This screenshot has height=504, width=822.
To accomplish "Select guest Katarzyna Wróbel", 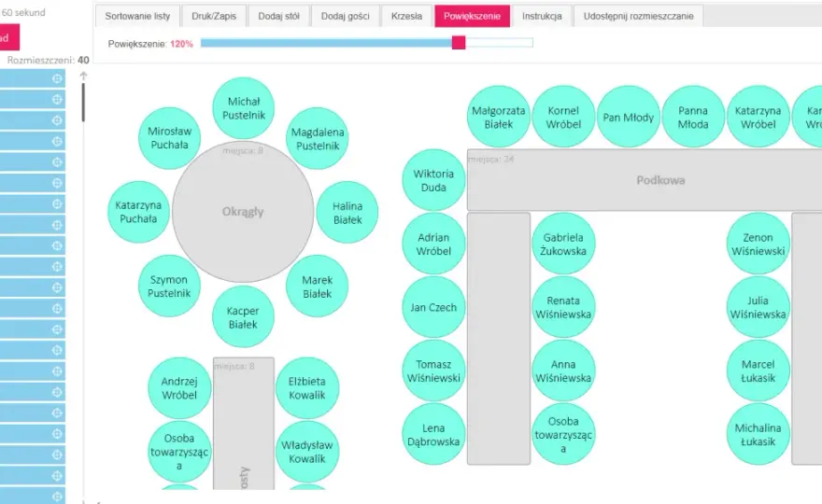I will (x=758, y=117).
